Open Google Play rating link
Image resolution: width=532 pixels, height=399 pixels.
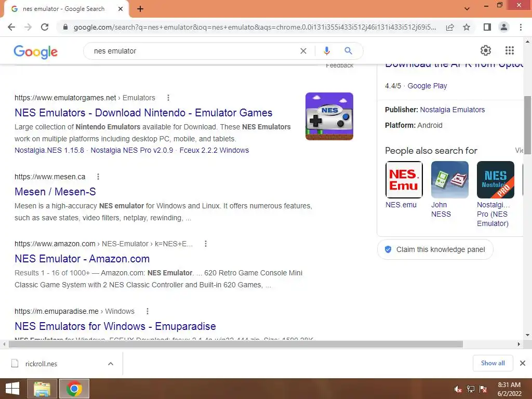pyautogui.click(x=427, y=86)
